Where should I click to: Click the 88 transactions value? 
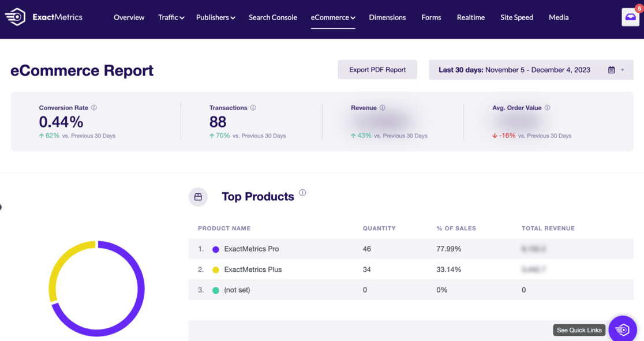click(x=218, y=122)
